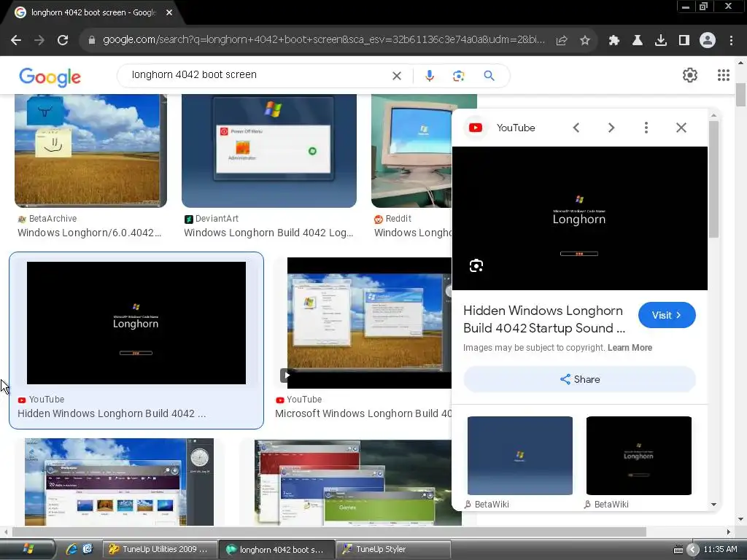Bookmark this page with the star icon
This screenshot has width=747, height=560.
click(585, 41)
